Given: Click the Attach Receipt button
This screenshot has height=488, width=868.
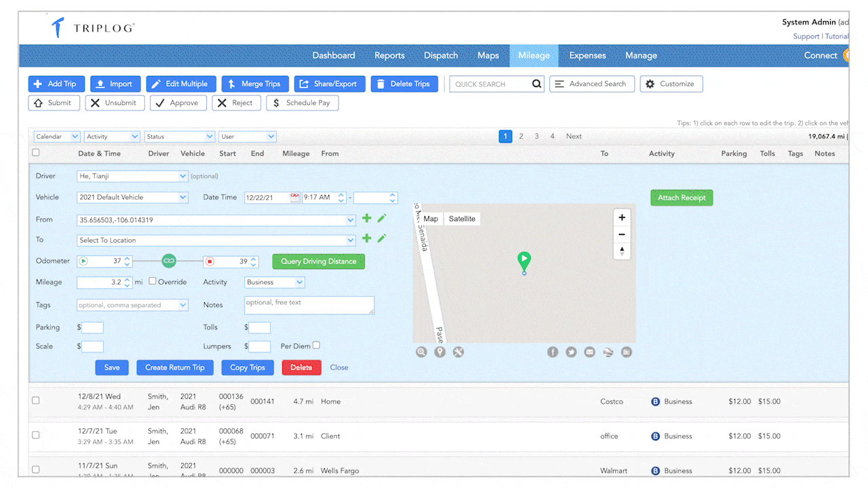Looking at the screenshot, I should tap(682, 198).
